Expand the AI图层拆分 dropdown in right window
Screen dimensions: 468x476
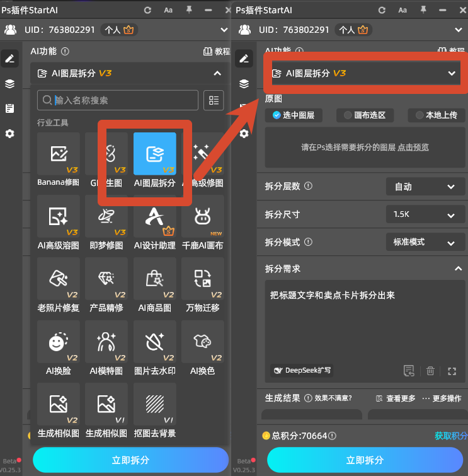(452, 73)
